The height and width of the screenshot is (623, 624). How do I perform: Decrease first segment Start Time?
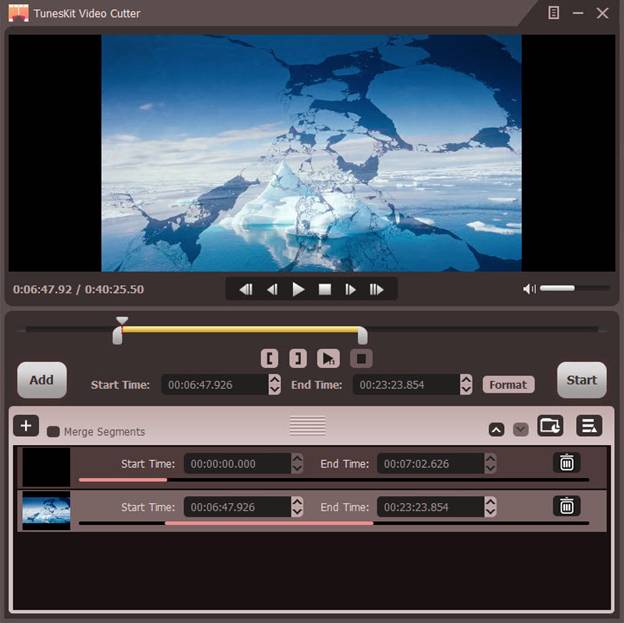point(297,469)
